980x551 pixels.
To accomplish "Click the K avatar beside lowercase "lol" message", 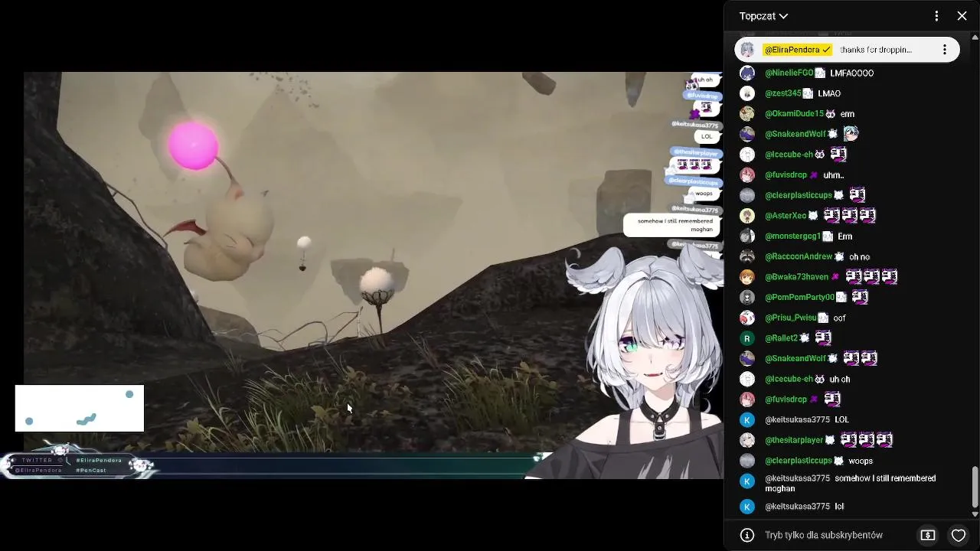I will 747,507.
